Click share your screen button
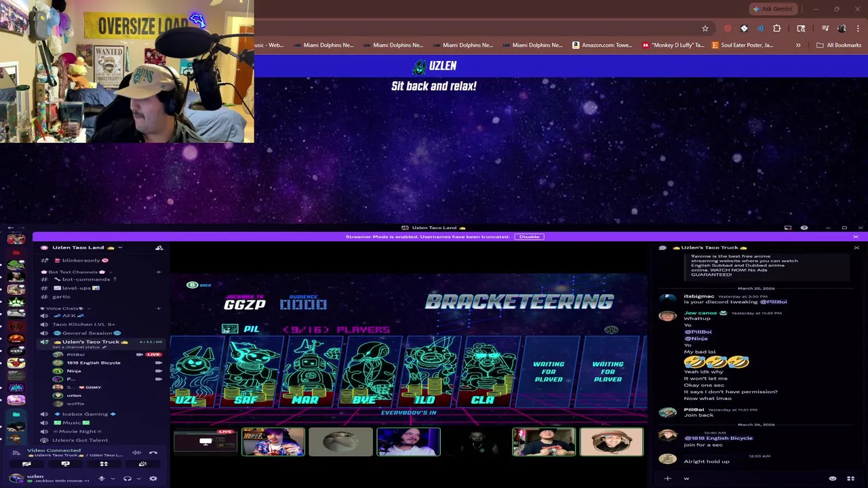 [66, 464]
